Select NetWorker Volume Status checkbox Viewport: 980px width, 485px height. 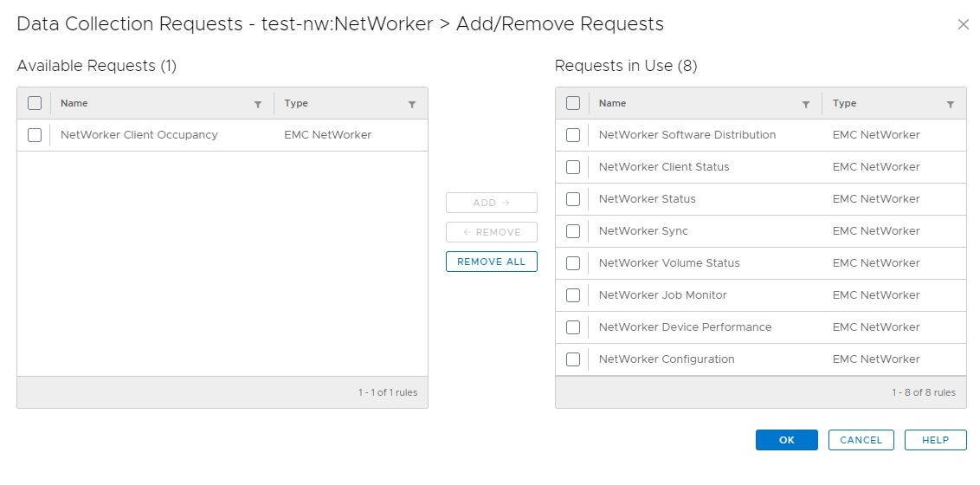click(x=573, y=263)
